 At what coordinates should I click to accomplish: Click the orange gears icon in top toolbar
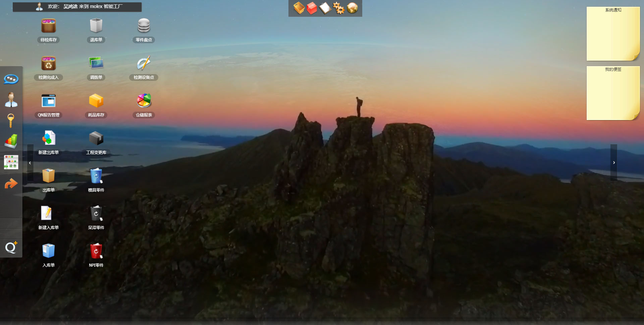point(339,8)
